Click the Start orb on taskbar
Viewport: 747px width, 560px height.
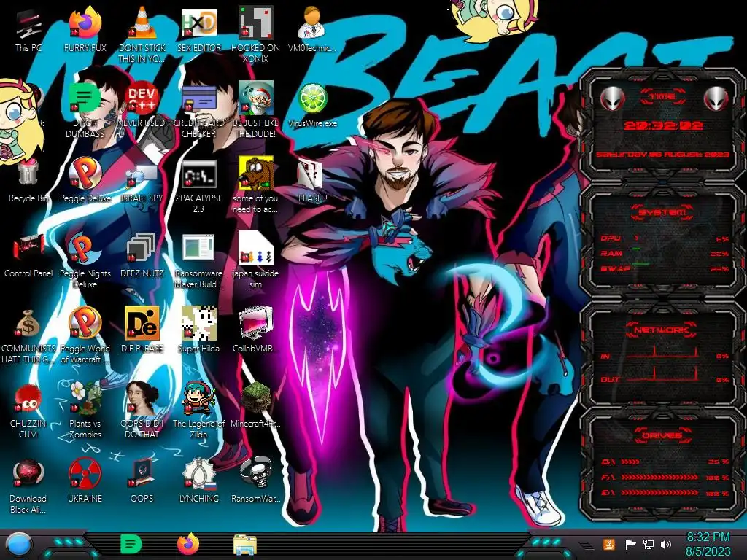[19, 545]
